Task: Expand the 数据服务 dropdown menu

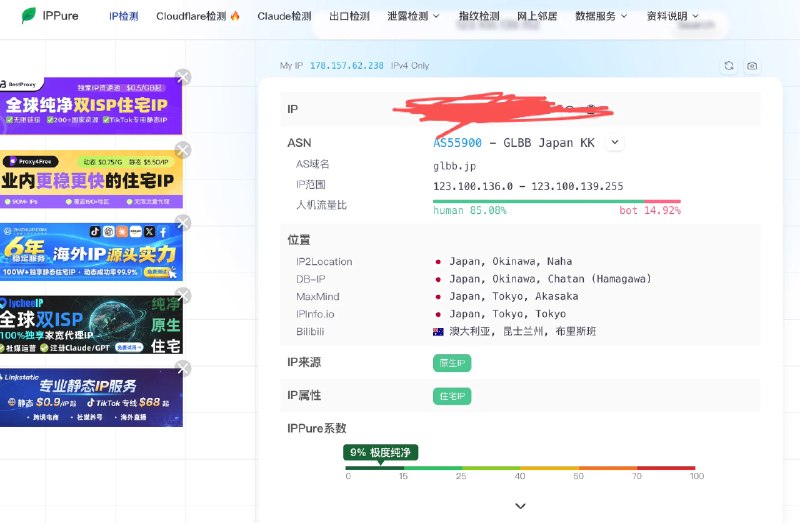Action: pos(601,16)
